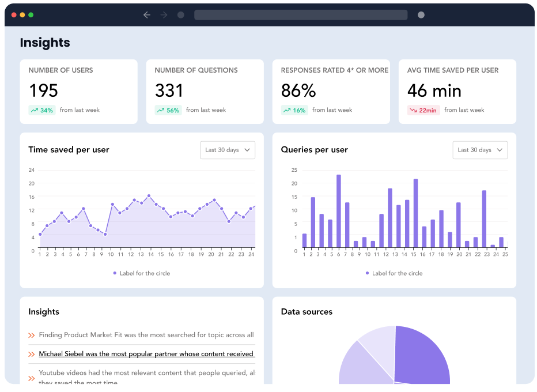This screenshot has width=537, height=392.
Task: Click the yellow minimize window button
Action: click(x=22, y=15)
